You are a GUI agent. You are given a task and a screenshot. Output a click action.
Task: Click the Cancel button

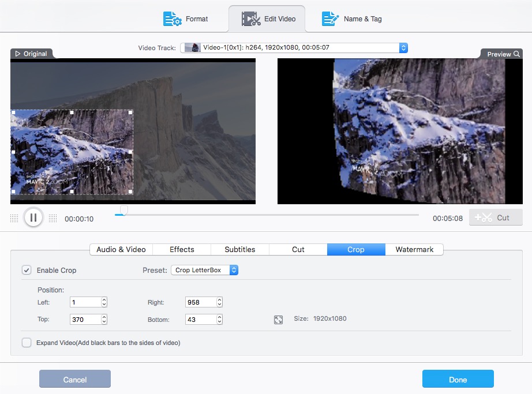[x=75, y=379]
